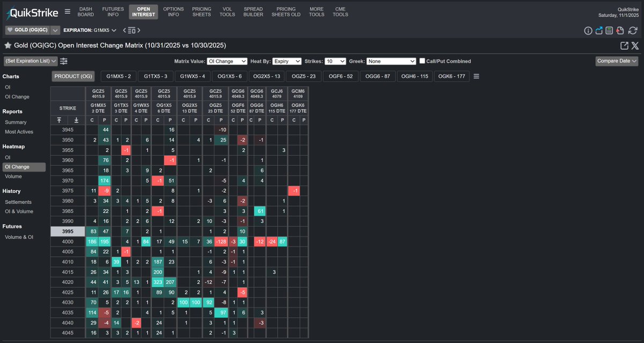Screen dimensions: 644x343
Task: Select the OGF6 - 52 expiration tab
Action: (341, 76)
